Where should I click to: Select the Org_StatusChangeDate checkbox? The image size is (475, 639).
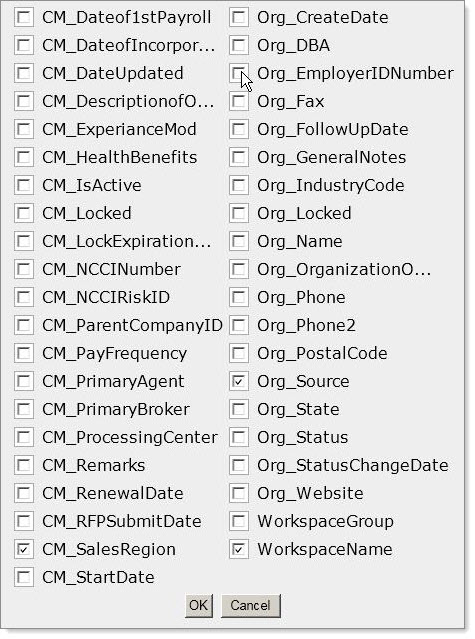tap(239, 465)
